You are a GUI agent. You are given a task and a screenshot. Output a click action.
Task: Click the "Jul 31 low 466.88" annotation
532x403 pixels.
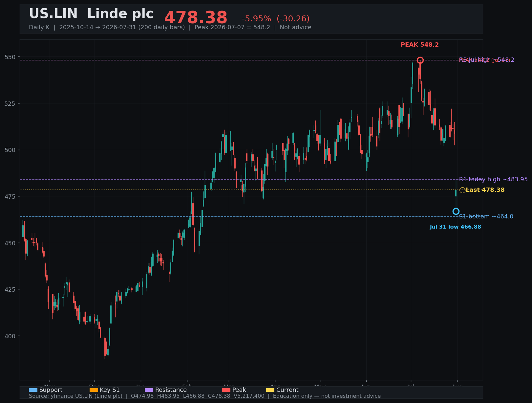[456, 227]
